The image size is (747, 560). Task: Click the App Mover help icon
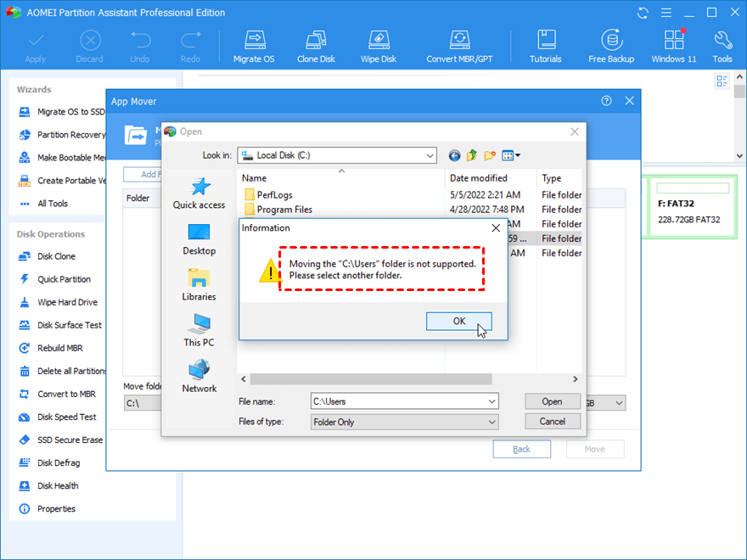[x=606, y=101]
